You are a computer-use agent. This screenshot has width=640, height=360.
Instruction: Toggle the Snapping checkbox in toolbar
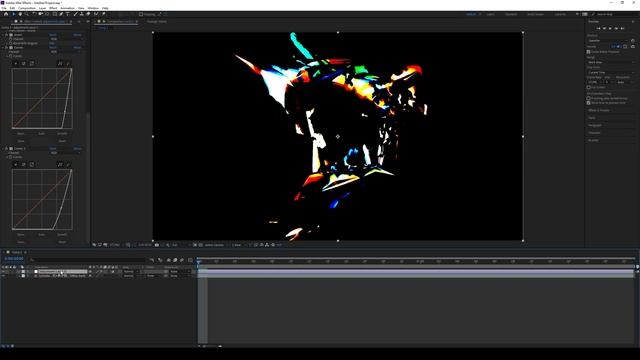pos(141,14)
